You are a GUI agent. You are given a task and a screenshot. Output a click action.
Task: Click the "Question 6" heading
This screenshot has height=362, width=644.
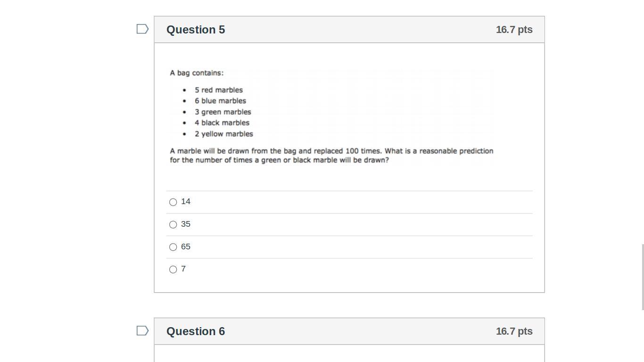[196, 331]
